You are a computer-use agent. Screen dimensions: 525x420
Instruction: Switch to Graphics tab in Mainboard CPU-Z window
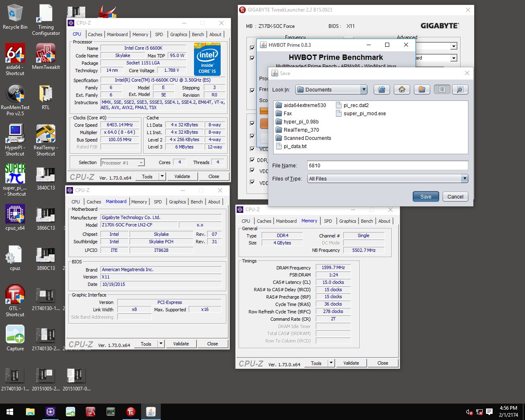click(177, 202)
